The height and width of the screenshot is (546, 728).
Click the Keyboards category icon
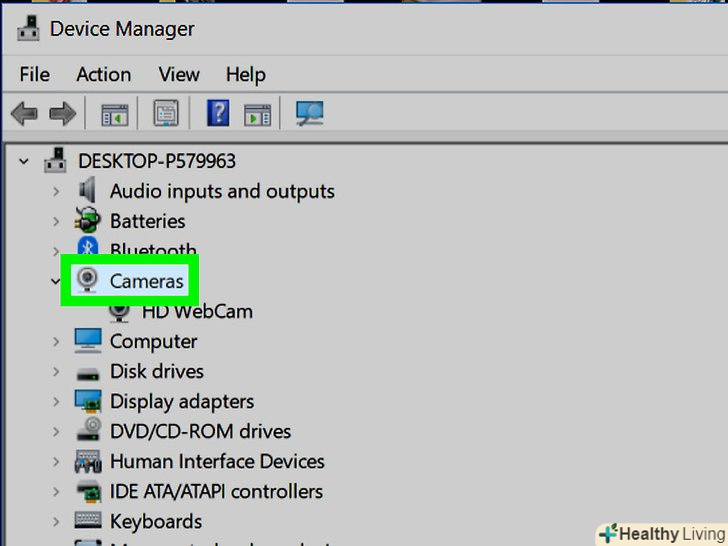click(88, 521)
